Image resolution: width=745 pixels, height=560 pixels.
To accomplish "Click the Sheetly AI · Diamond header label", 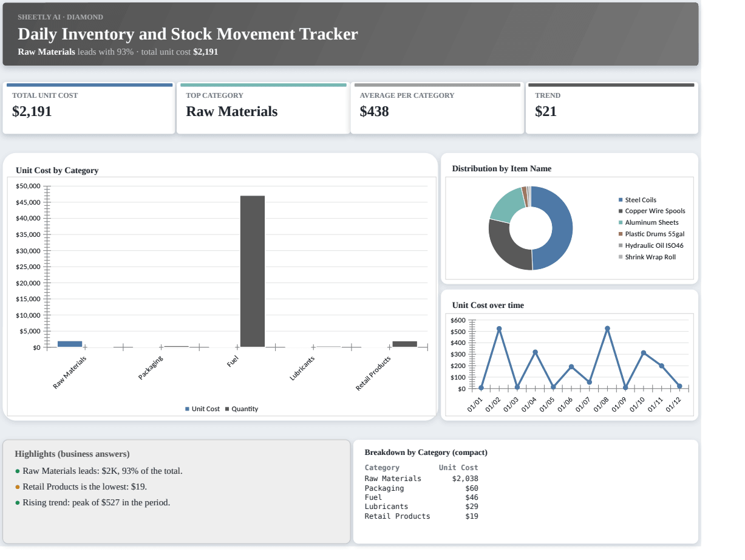I will (x=60, y=17).
